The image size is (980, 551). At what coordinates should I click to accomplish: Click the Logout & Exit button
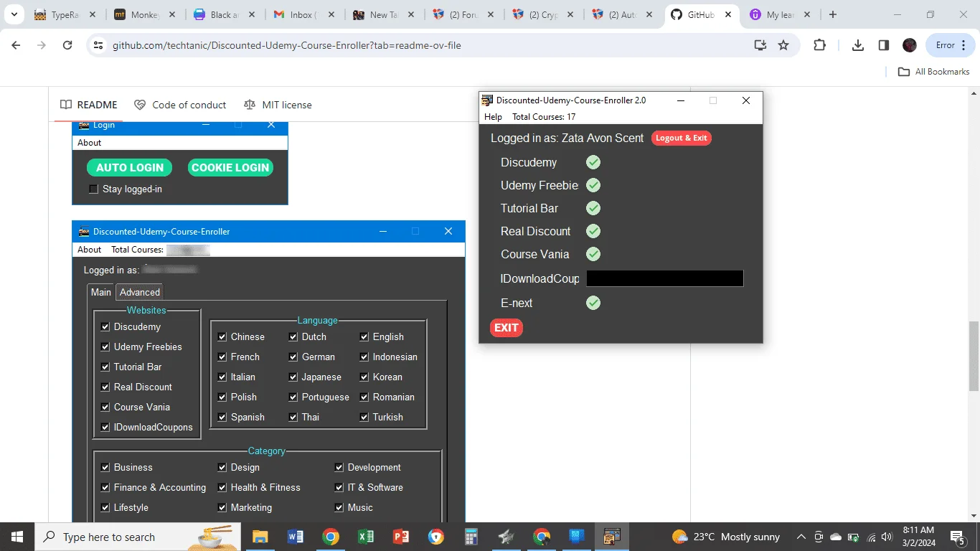681,138
